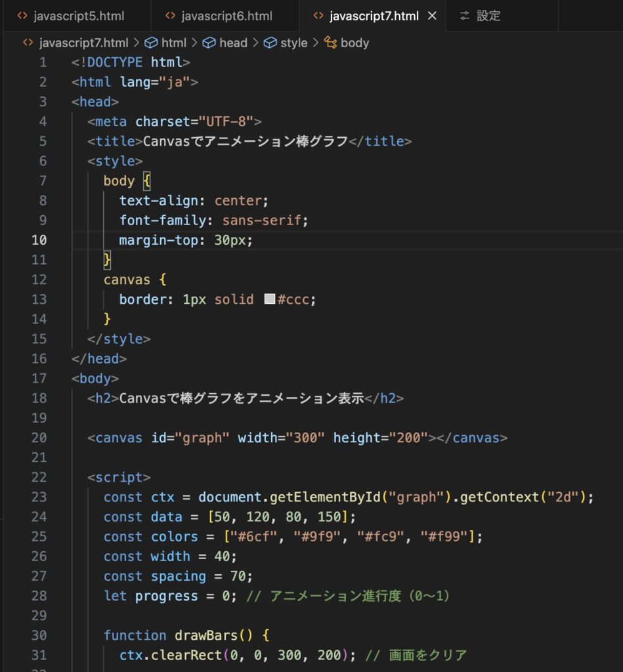Close the javascript7.html tab
The height and width of the screenshot is (672, 623).
[432, 16]
